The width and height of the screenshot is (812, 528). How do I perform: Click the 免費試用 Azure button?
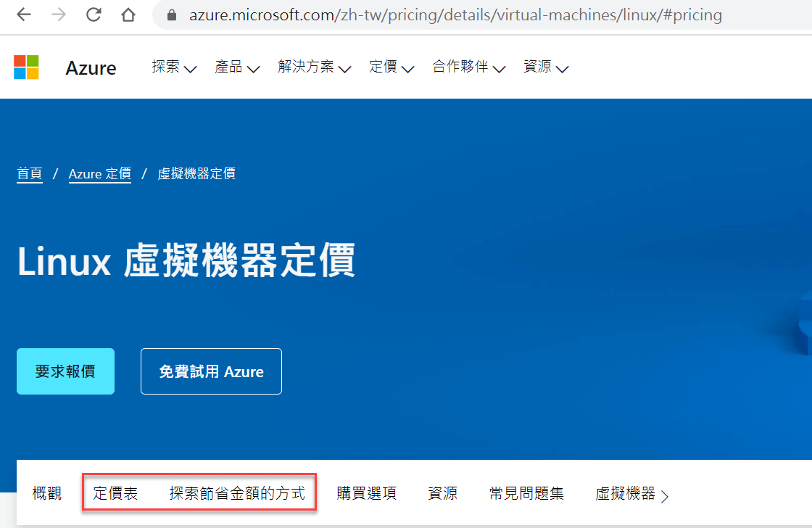[x=211, y=371]
